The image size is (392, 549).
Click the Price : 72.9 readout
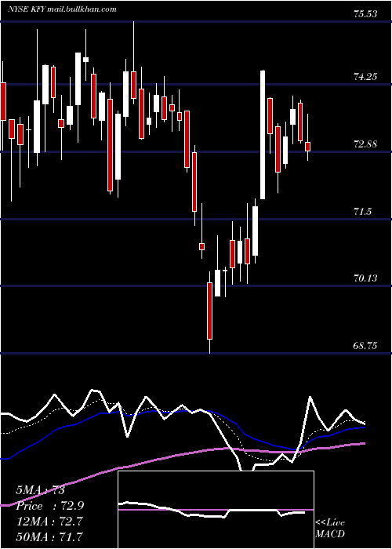pyautogui.click(x=50, y=506)
